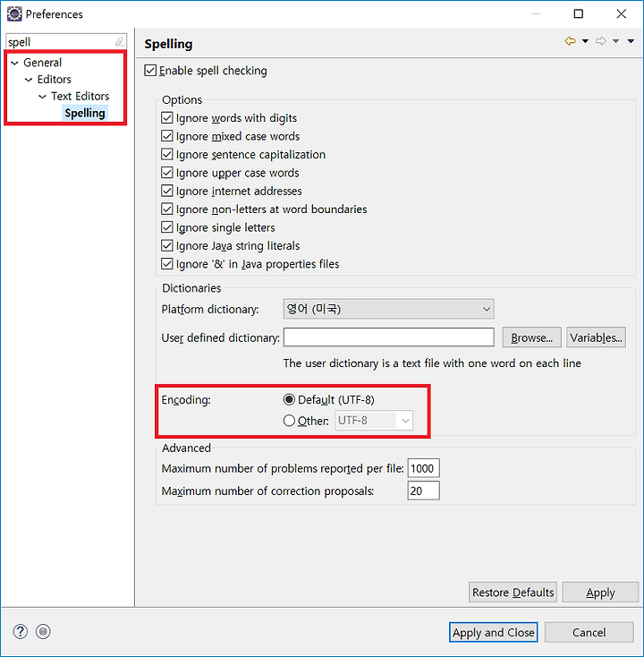Select the General tree item
The height and width of the screenshot is (657, 644).
click(x=42, y=63)
